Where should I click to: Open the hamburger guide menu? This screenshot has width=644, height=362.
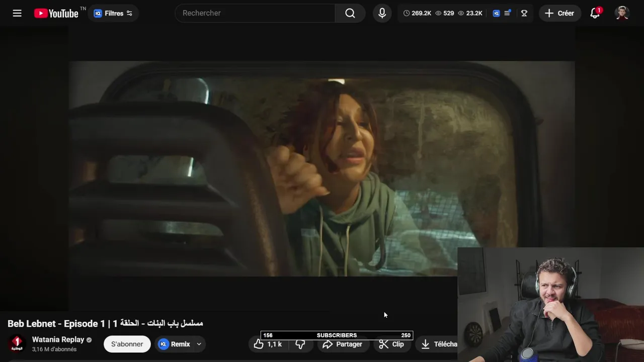pyautogui.click(x=17, y=13)
